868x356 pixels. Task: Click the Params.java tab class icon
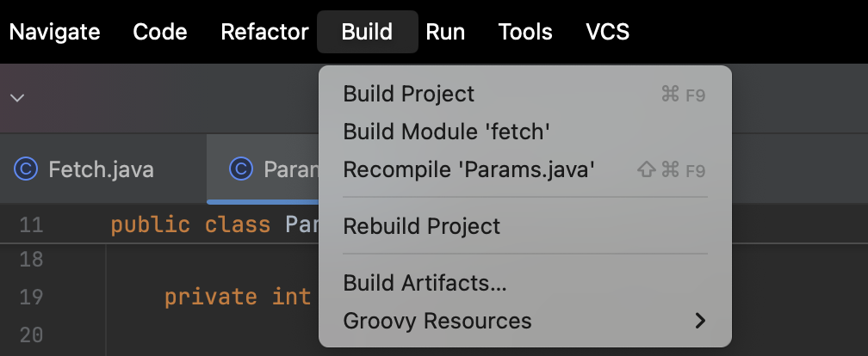click(x=242, y=169)
